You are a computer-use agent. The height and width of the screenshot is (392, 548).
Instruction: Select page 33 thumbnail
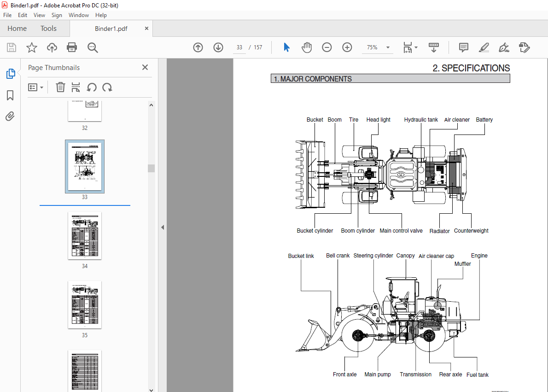click(x=85, y=166)
